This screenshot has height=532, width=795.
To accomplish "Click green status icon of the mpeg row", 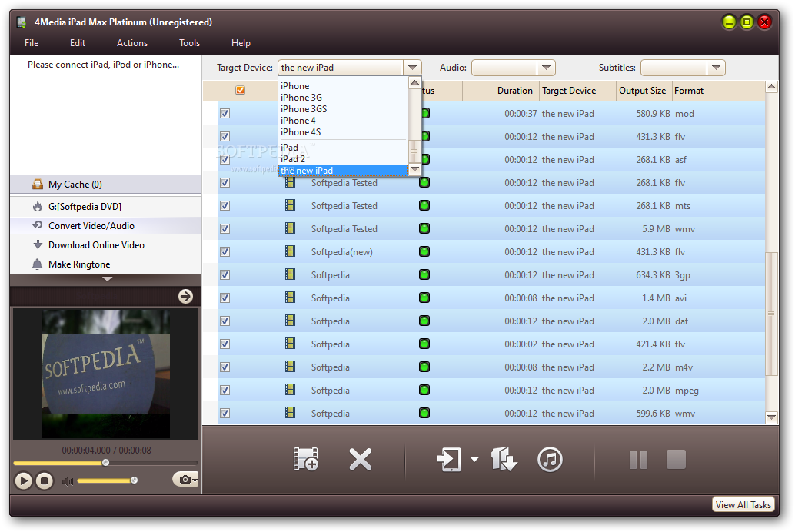I will (424, 390).
